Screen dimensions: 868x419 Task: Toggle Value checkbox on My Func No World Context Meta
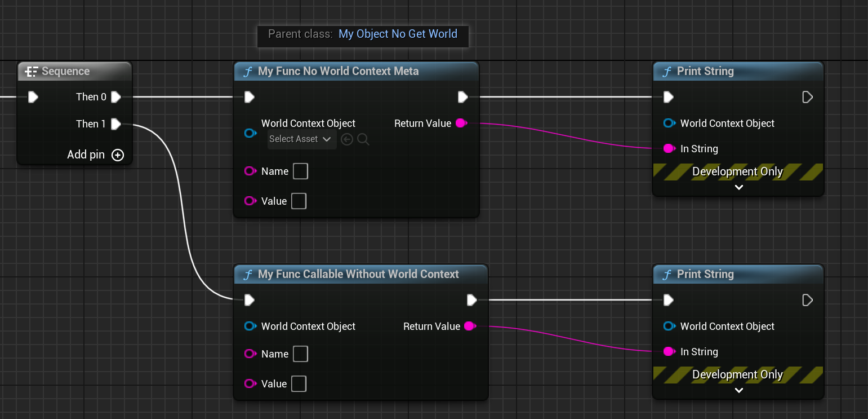299,201
